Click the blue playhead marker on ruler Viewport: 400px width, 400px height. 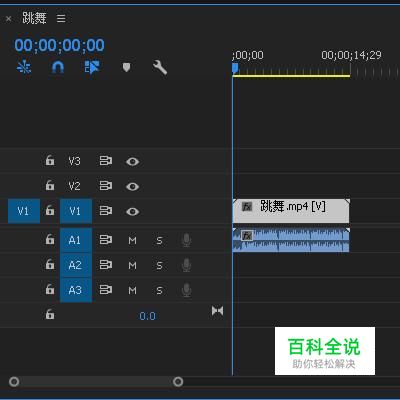pyautogui.click(x=235, y=68)
